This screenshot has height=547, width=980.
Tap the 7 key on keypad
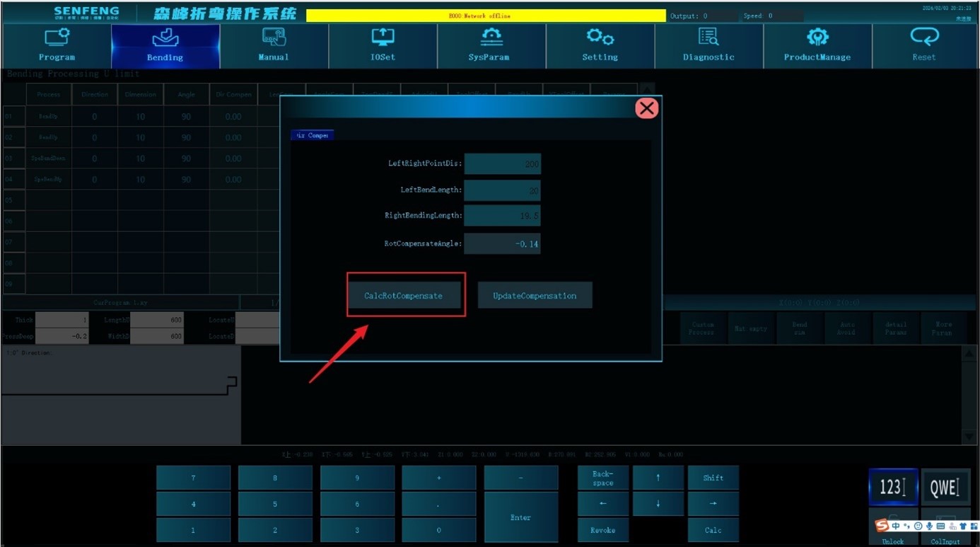tap(193, 478)
